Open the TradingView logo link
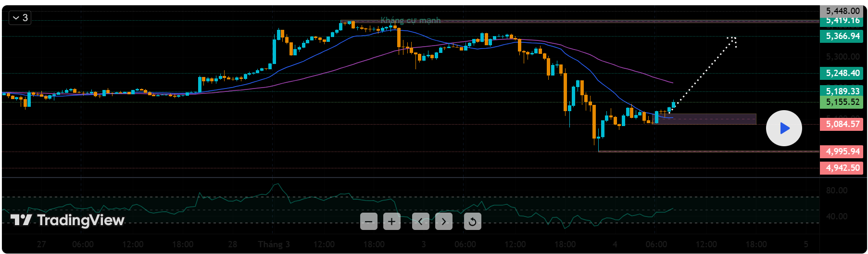The width and height of the screenshot is (868, 254). pyautogui.click(x=68, y=220)
